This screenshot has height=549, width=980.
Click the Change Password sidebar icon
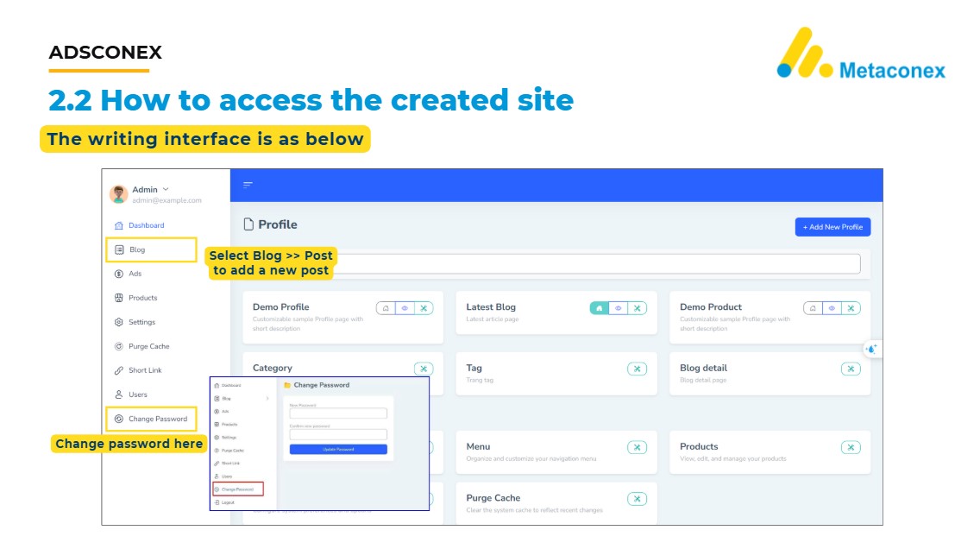point(119,419)
